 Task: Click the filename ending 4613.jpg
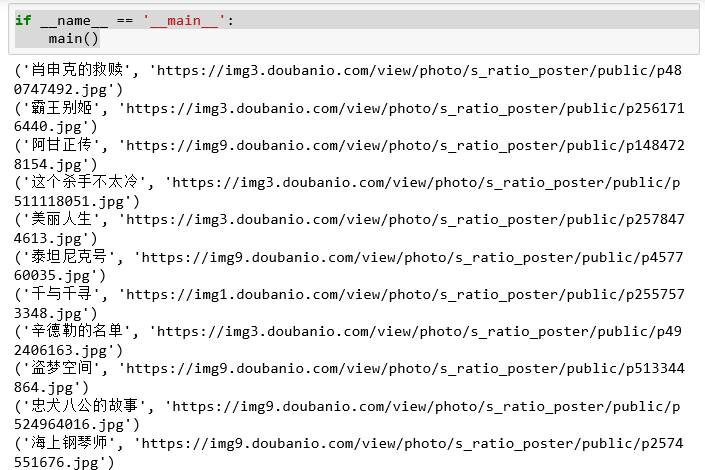click(48, 238)
